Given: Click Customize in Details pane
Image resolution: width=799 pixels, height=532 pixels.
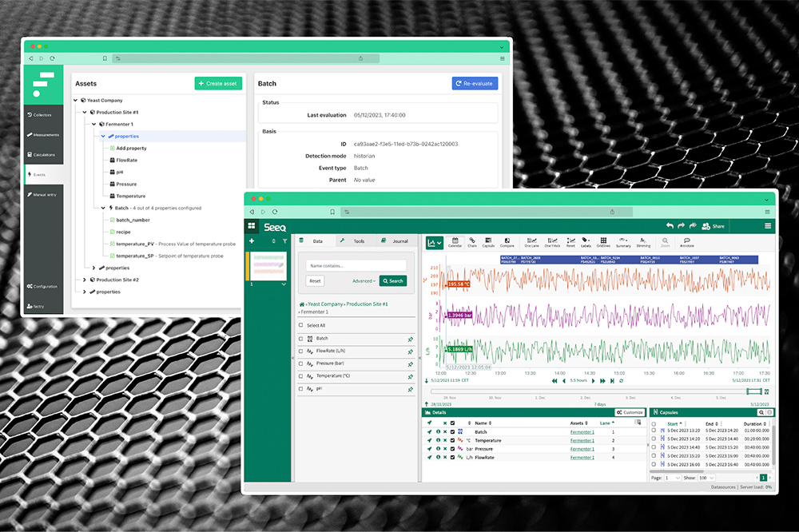Looking at the screenshot, I should [x=630, y=412].
